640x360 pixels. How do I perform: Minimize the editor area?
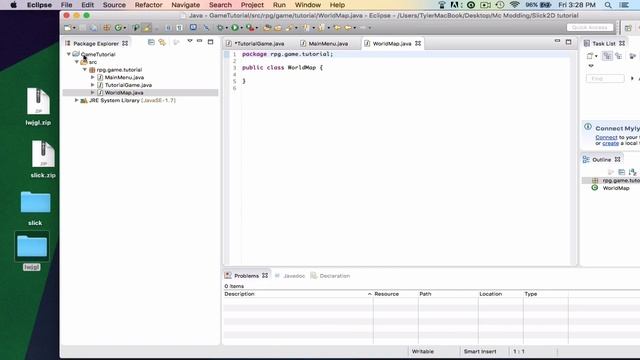(558, 41)
